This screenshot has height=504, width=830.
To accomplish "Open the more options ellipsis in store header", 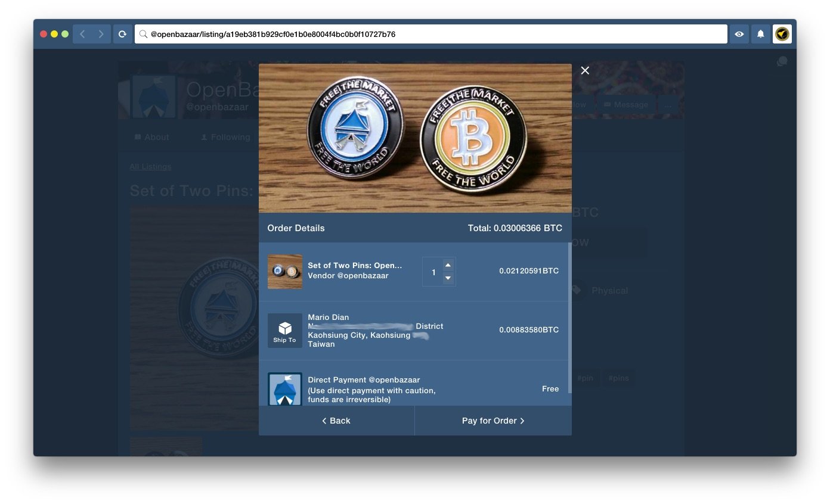I will 667,105.
